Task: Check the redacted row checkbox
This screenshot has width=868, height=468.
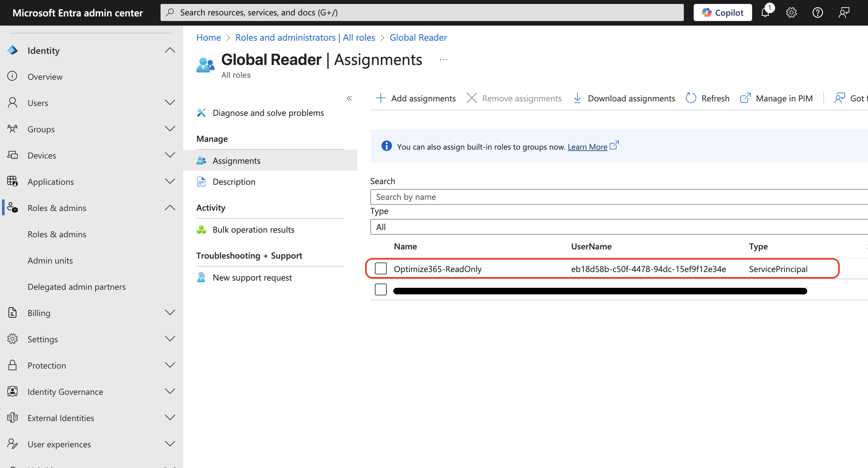Action: click(x=381, y=289)
